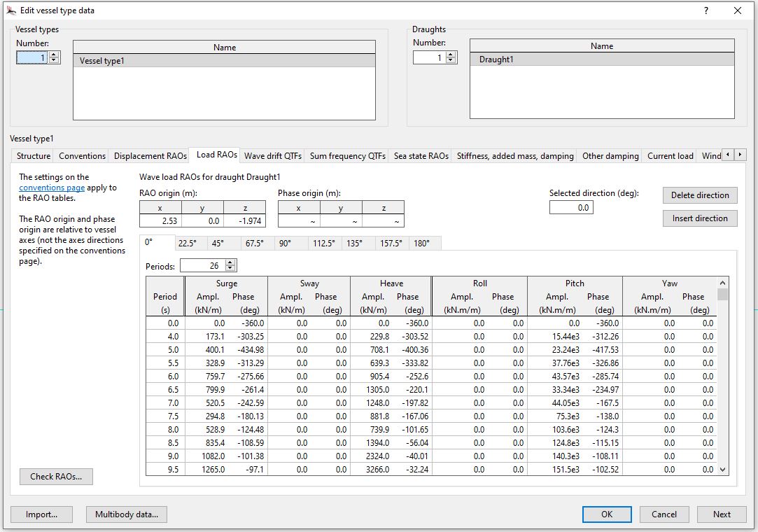758x532 pixels.
Task: Switch to Wave drift QTFs tab
Action: pos(273,155)
